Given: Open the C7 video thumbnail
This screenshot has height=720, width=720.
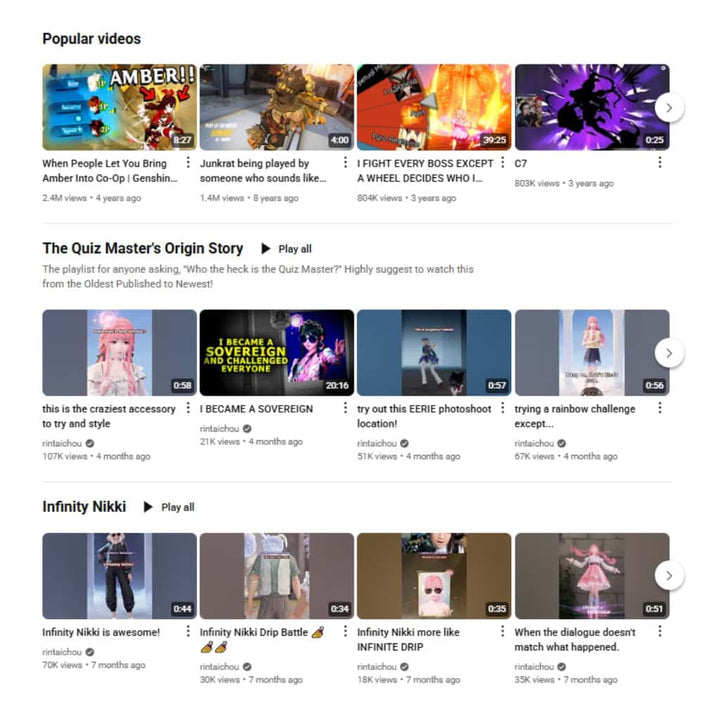Looking at the screenshot, I should [592, 107].
